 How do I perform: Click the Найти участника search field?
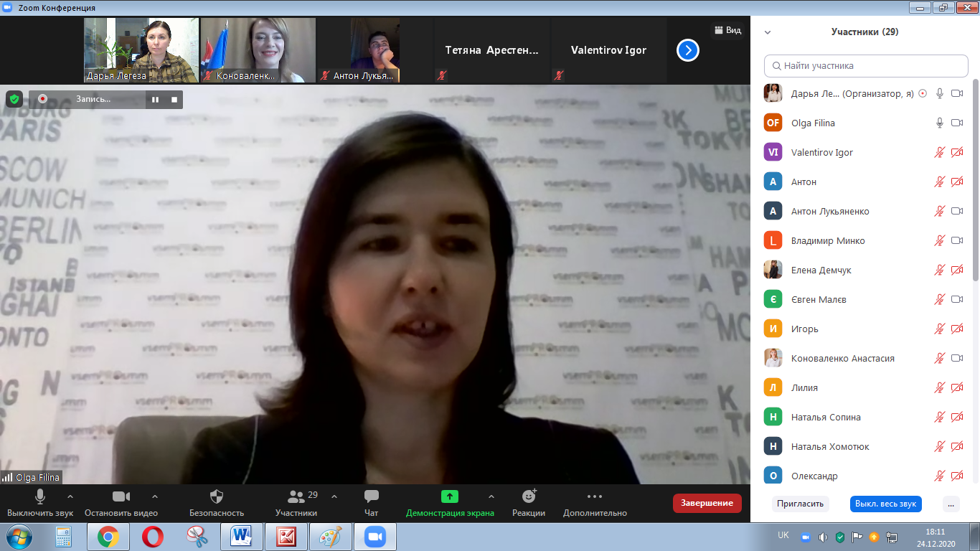pyautogui.click(x=866, y=65)
